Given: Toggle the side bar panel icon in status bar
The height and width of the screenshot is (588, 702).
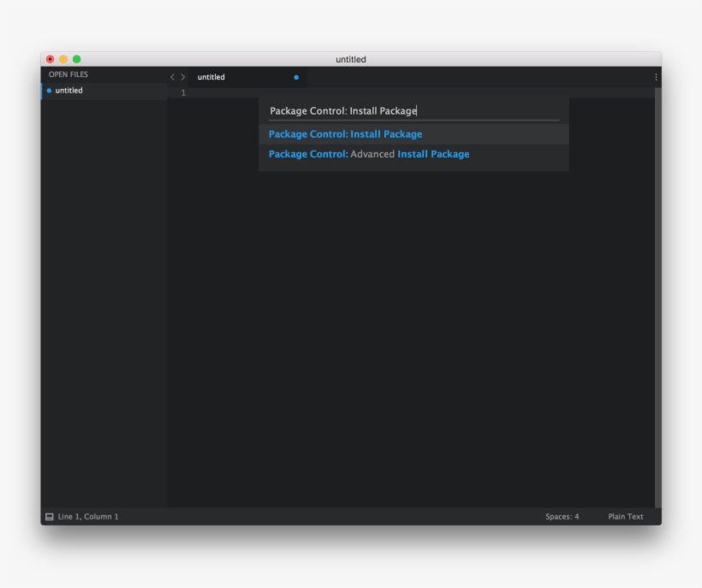Looking at the screenshot, I should pyautogui.click(x=50, y=517).
